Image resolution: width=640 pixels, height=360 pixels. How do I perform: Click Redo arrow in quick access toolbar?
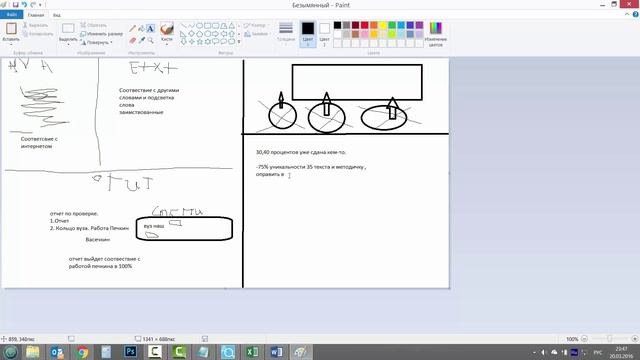(x=33, y=5)
